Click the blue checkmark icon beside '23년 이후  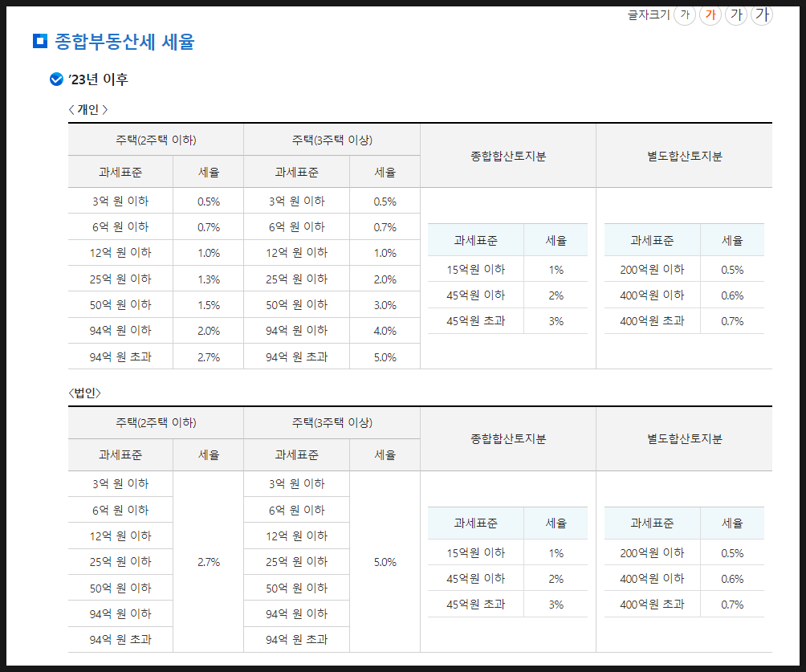55,79
